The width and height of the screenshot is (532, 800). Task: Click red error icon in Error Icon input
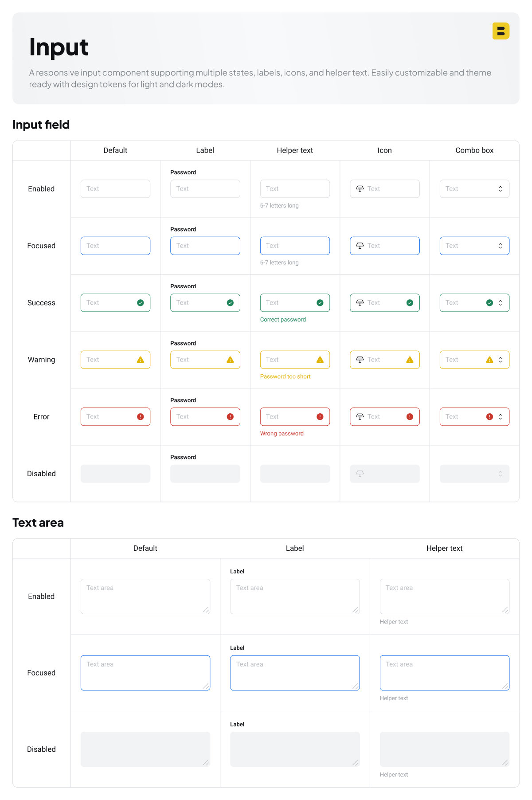[x=410, y=417]
